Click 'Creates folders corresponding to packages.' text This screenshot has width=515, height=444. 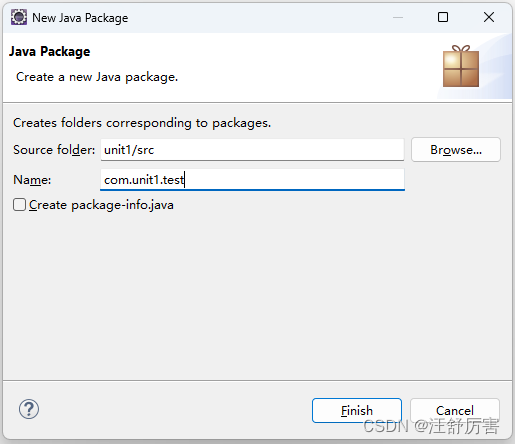pyautogui.click(x=142, y=123)
